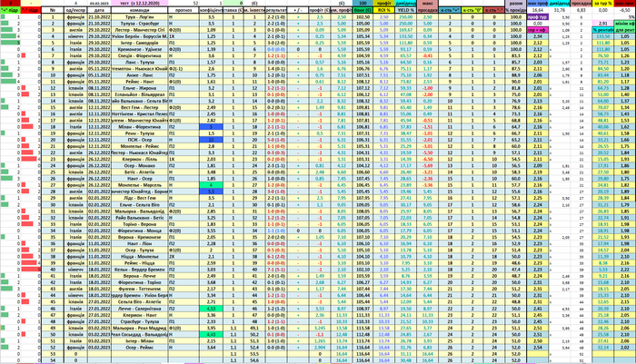Select the 'Мальорка - Вальядолід' match cell
The height and width of the screenshot is (364, 636).
pos(140,212)
